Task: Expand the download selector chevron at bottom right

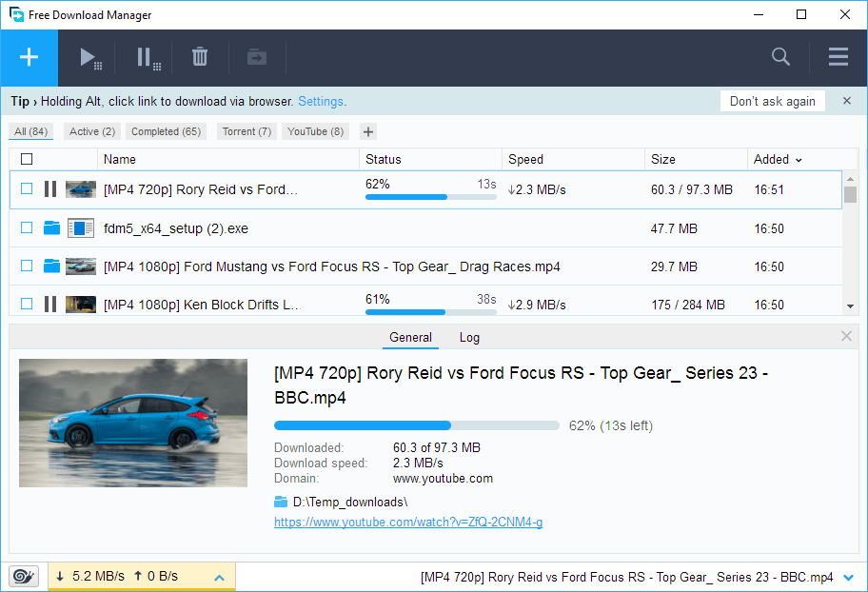Action: [848, 577]
